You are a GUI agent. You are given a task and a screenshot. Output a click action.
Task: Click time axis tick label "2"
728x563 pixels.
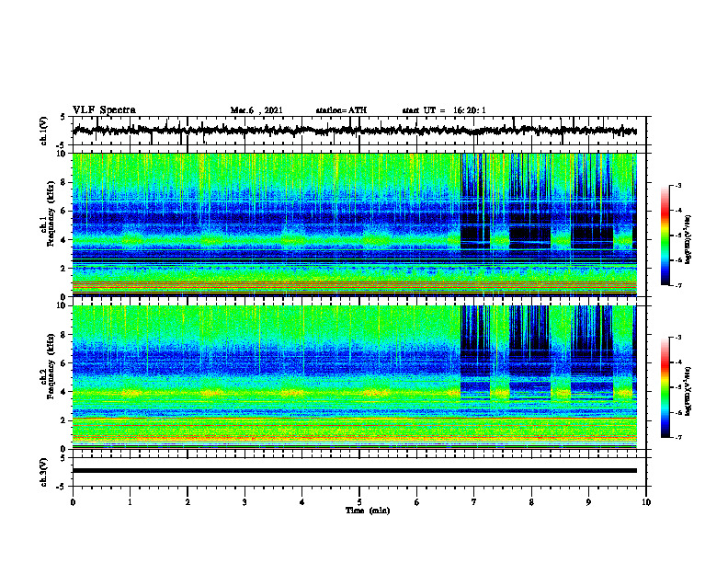188,502
